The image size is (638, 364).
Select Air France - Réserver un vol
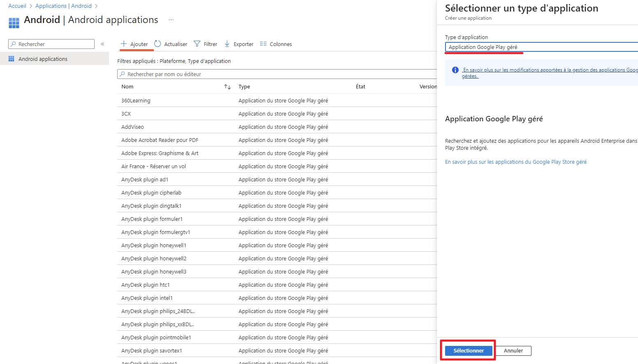[x=153, y=167]
